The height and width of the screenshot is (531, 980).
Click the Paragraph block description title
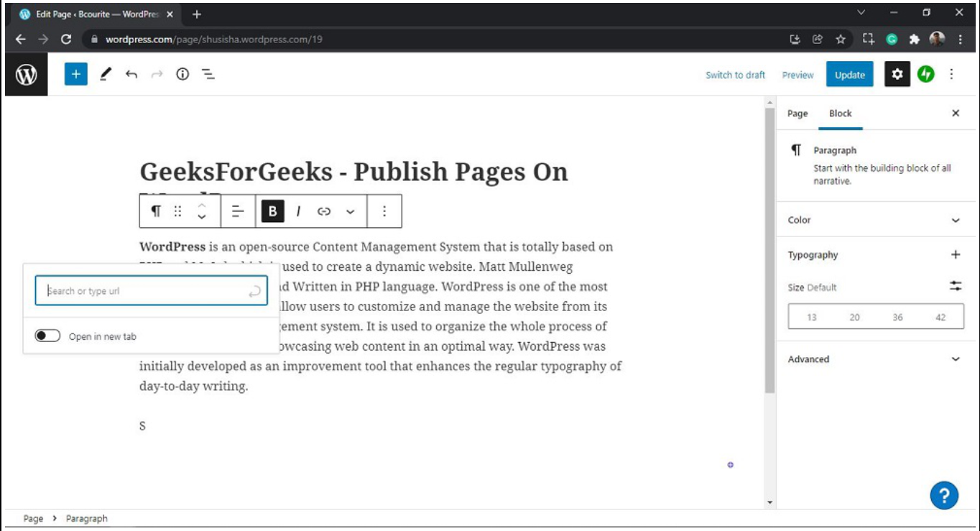point(835,150)
